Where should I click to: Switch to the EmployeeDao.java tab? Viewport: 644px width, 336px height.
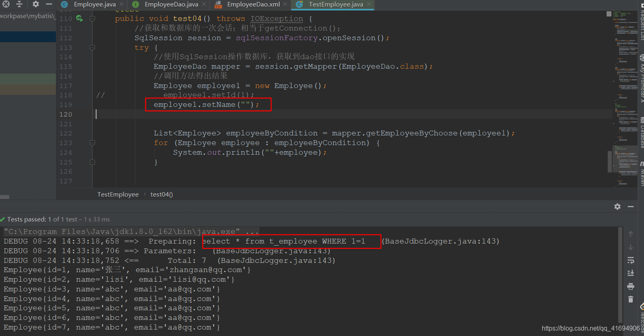[x=171, y=4]
